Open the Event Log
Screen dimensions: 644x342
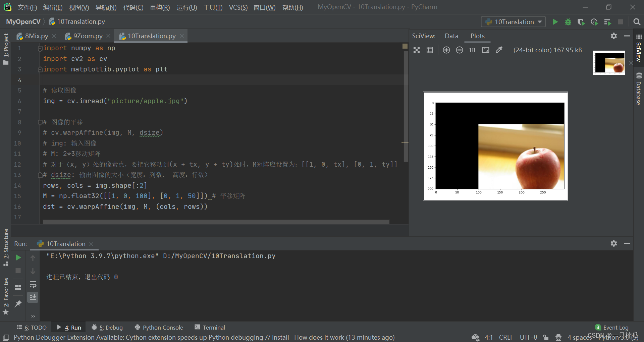click(x=615, y=328)
